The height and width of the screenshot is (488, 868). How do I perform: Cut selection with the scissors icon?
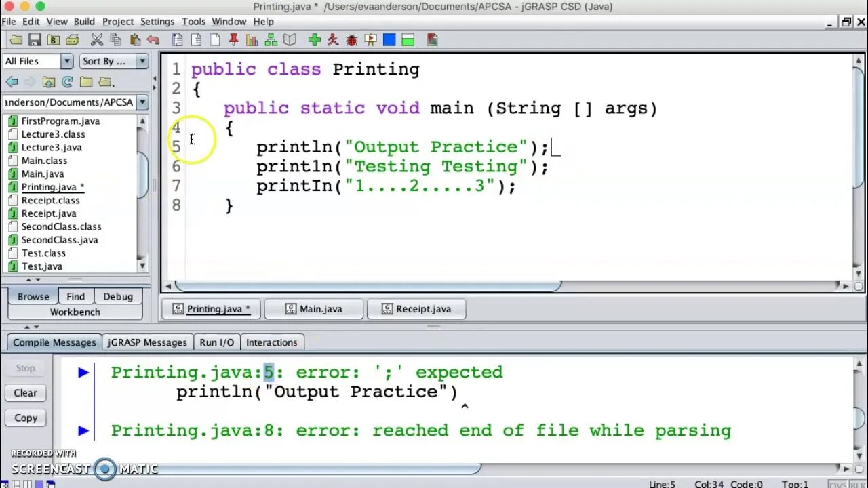[x=97, y=40]
